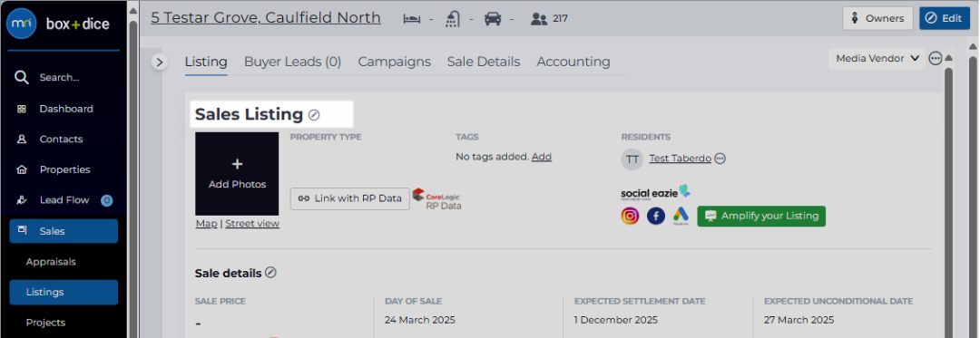Click the settlement date 1 December 2025
The image size is (980, 338).
point(615,320)
